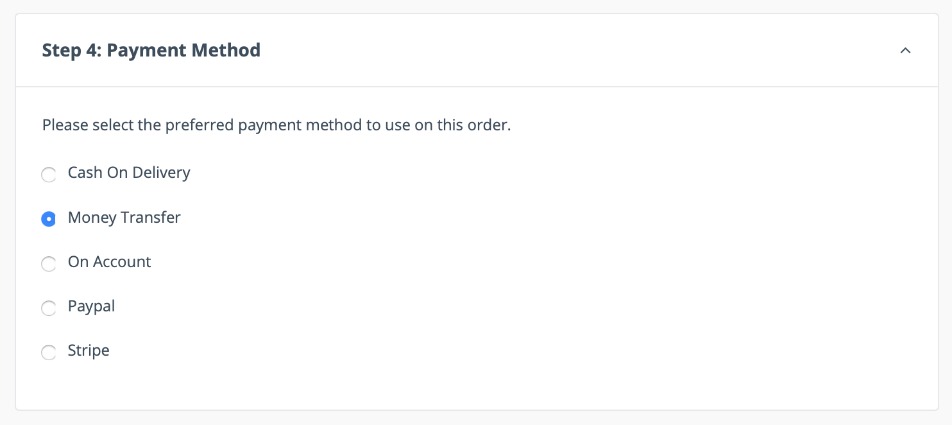Choose the On Account radio button
This screenshot has width=952, height=425.
tap(48, 264)
